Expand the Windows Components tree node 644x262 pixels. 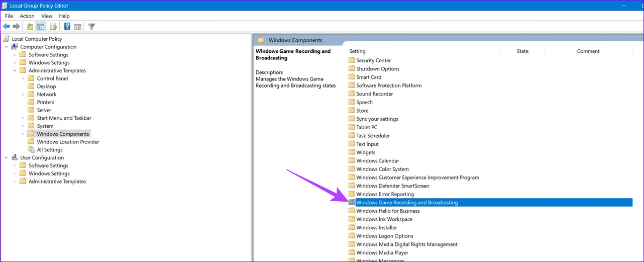click(x=23, y=134)
